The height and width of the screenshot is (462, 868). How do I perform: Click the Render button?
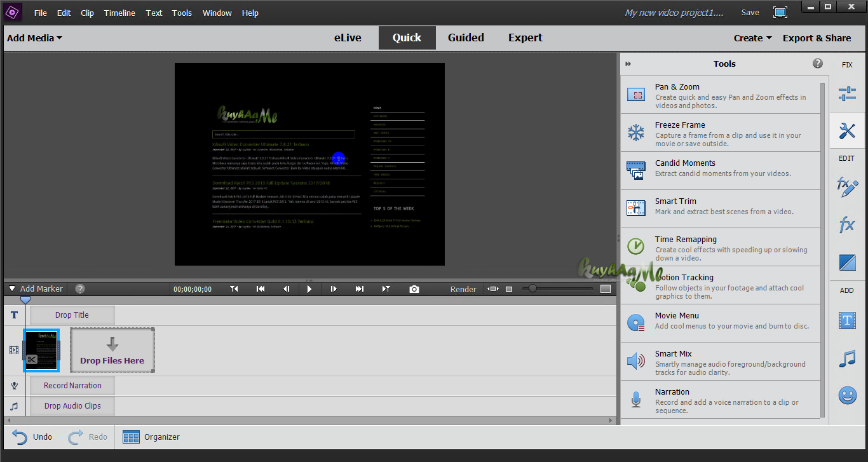pyautogui.click(x=463, y=289)
